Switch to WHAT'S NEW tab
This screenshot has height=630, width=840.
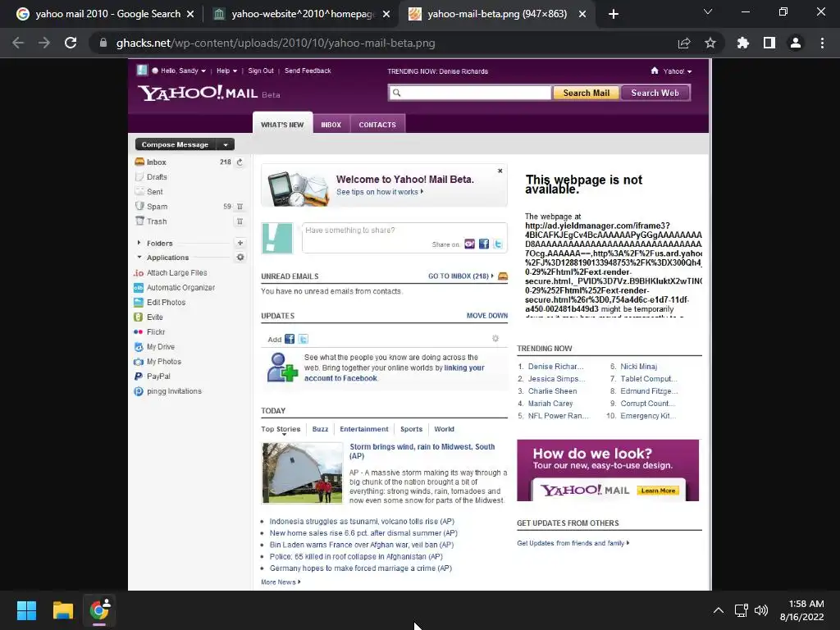click(x=282, y=124)
